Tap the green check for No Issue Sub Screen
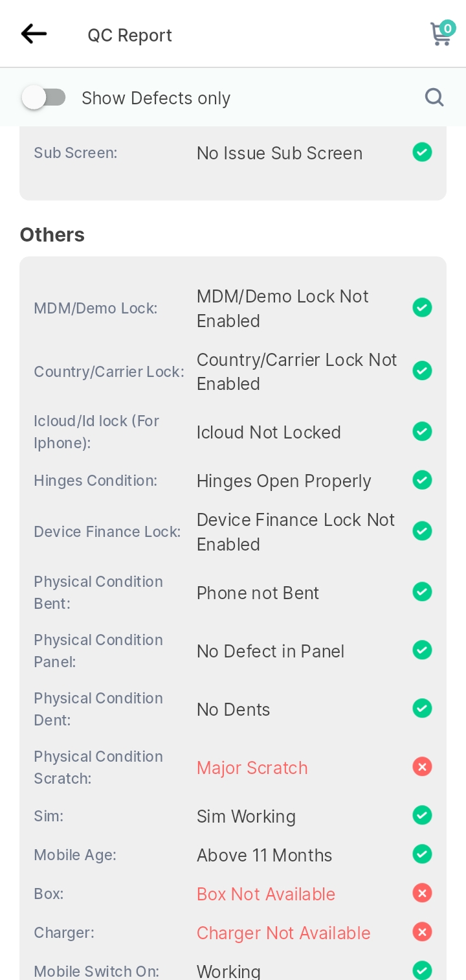This screenshot has height=980, width=466. pos(422,152)
